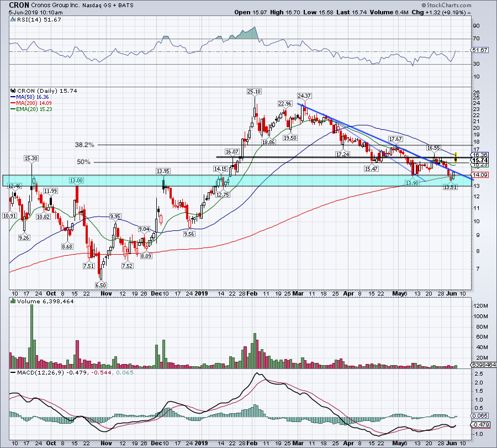Click the 22.96 price label

pos(284,104)
